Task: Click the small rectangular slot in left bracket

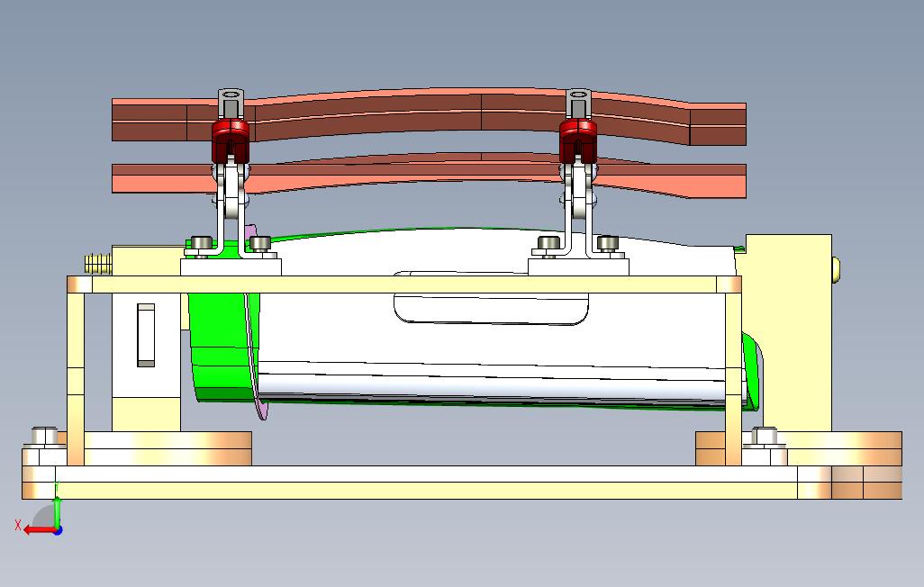Action: (x=146, y=335)
